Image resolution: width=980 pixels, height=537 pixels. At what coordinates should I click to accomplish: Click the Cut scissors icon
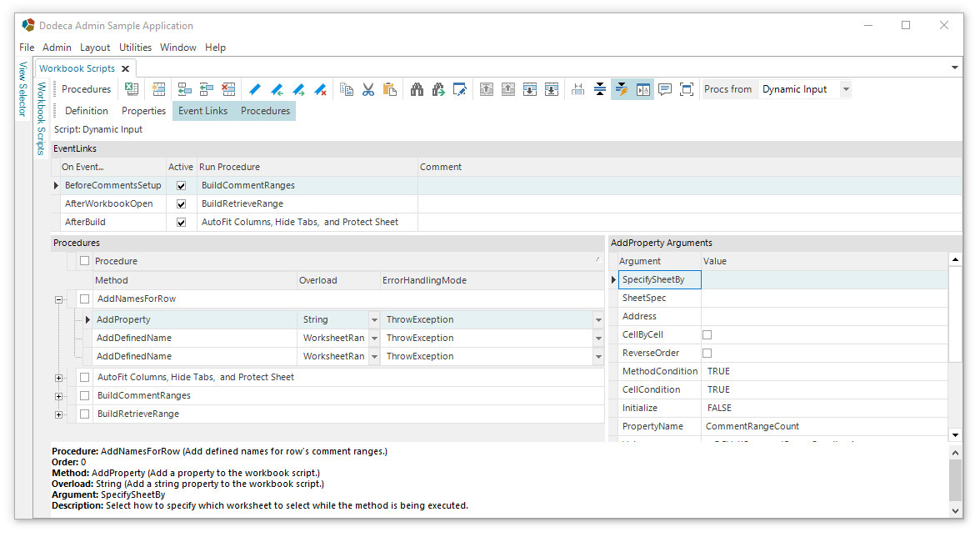tap(368, 89)
